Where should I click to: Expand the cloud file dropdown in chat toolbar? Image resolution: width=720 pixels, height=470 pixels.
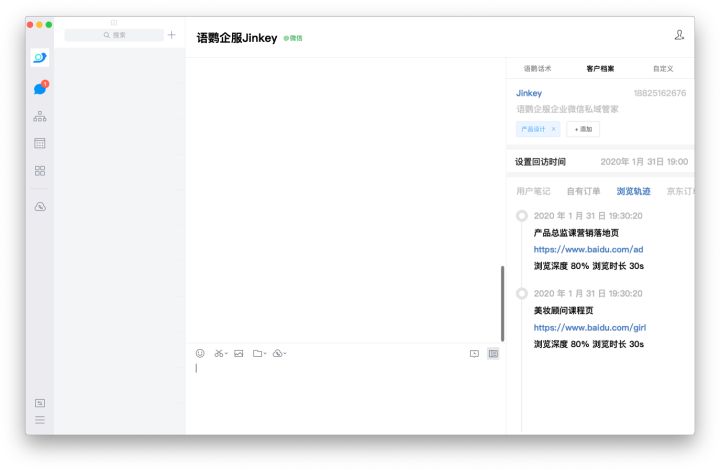pyautogui.click(x=279, y=353)
